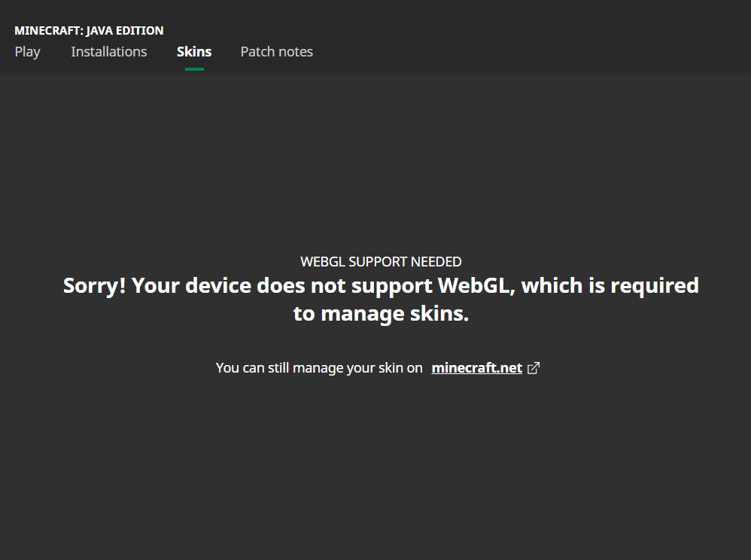The image size is (751, 560).
Task: Click the word 'required' in the heading
Action: 655,286
